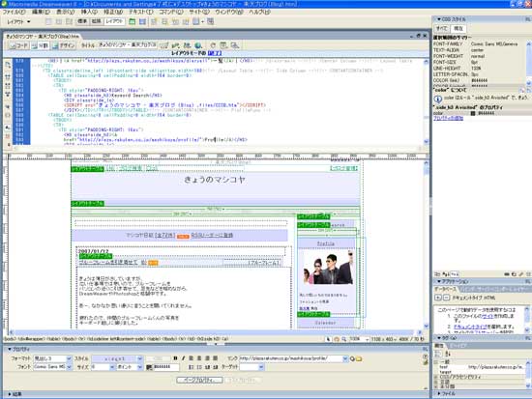
Task: Open the 挿入 (Insert) menu
Action: tap(89, 12)
